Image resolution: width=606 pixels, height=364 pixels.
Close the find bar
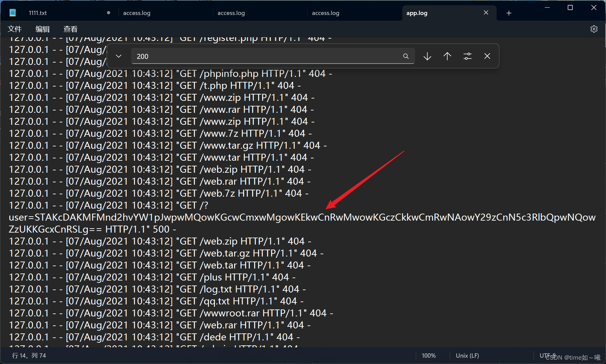click(x=487, y=56)
